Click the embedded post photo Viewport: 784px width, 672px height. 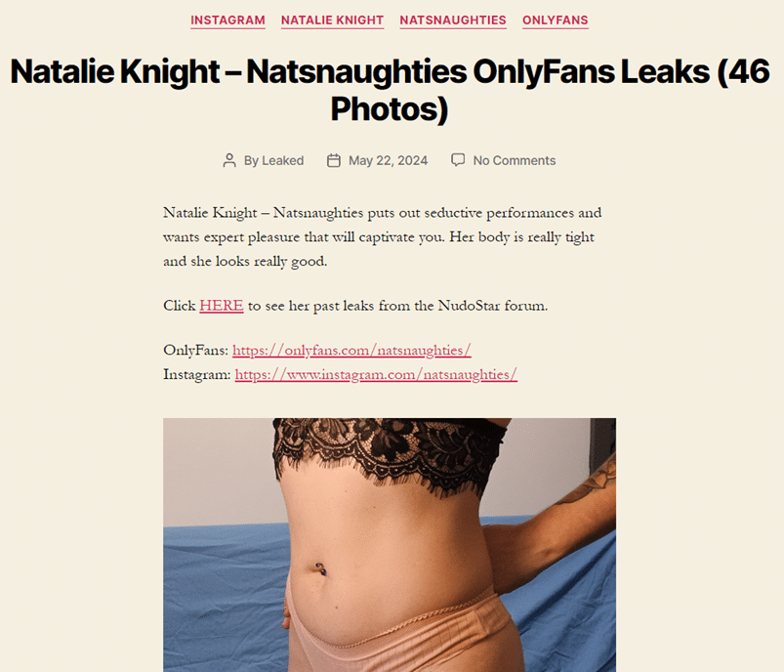390,545
